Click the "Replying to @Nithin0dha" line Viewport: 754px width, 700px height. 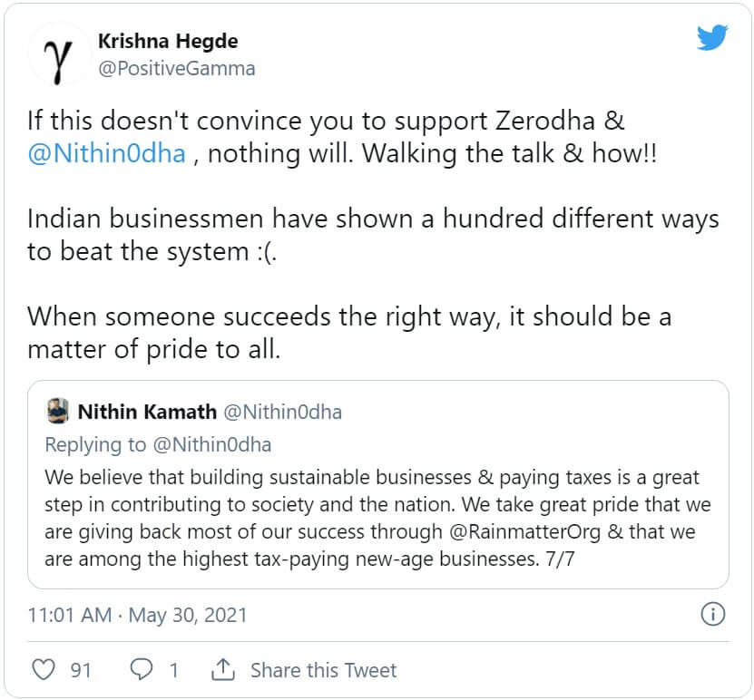(158, 444)
